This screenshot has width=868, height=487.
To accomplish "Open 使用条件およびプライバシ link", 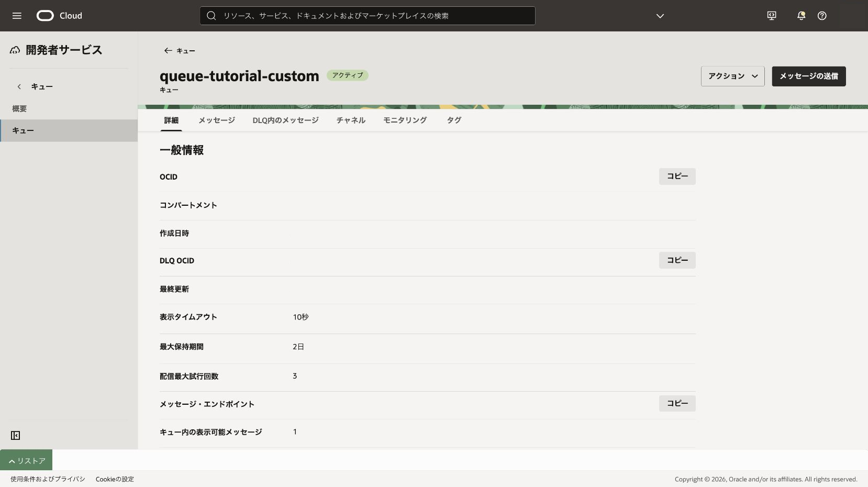I will click(48, 479).
